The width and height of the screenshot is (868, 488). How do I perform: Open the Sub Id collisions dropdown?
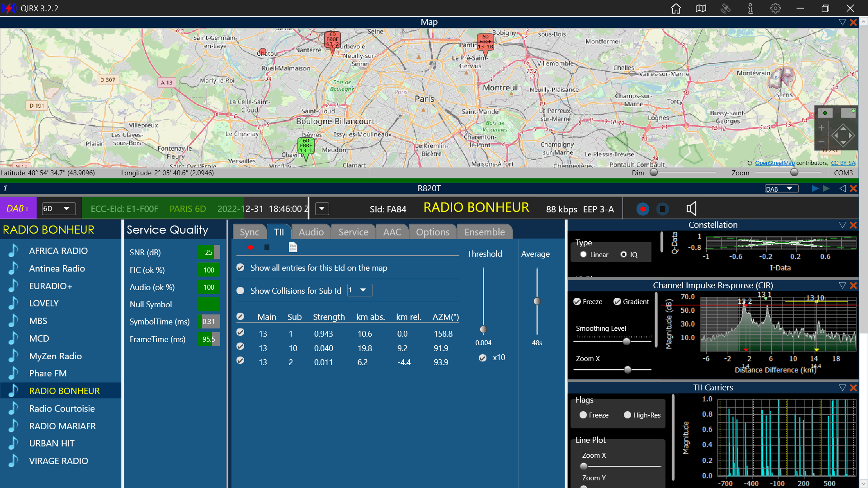coord(359,290)
